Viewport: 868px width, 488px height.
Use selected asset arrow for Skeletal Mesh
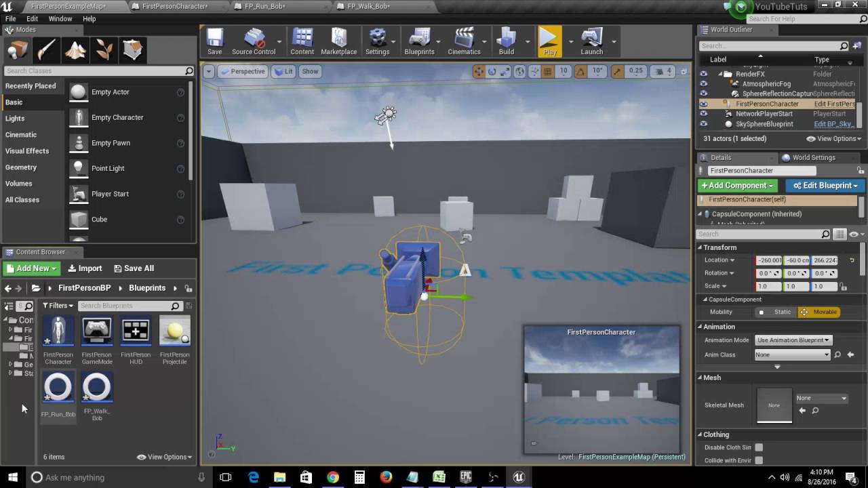coord(803,410)
